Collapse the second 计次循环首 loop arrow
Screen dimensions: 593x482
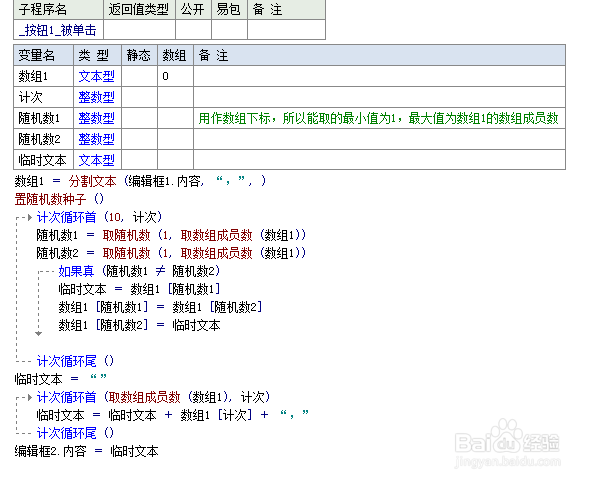(x=29, y=397)
